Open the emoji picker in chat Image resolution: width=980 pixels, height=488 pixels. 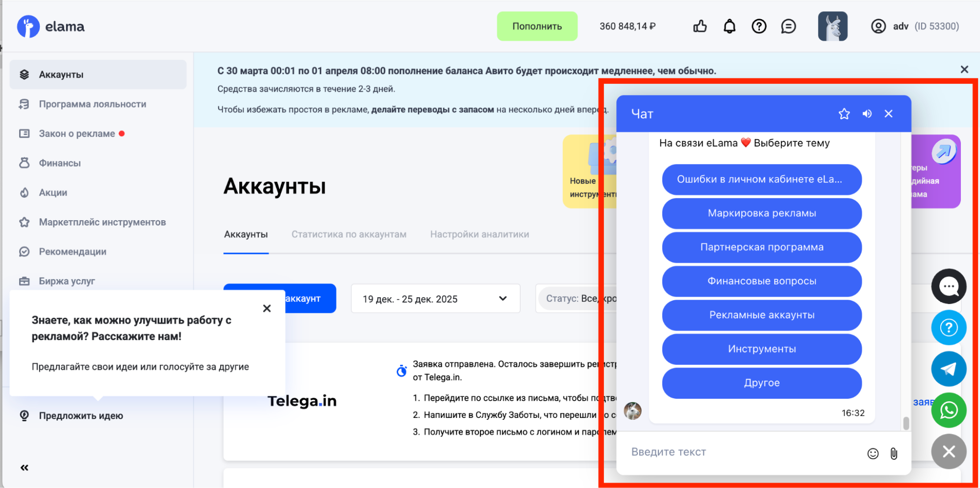[873, 454]
